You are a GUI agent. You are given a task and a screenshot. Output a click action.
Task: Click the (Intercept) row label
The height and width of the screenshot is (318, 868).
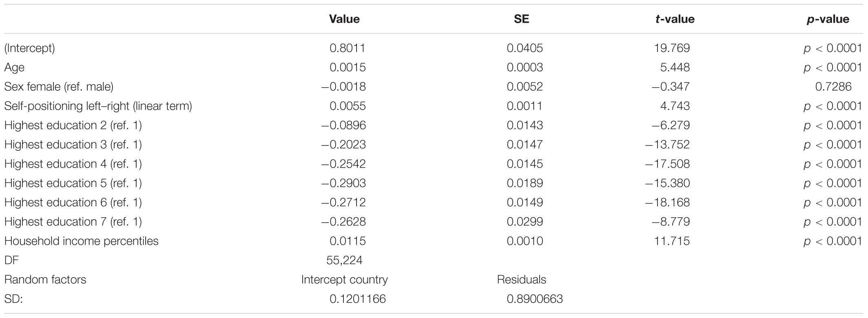click(30, 48)
